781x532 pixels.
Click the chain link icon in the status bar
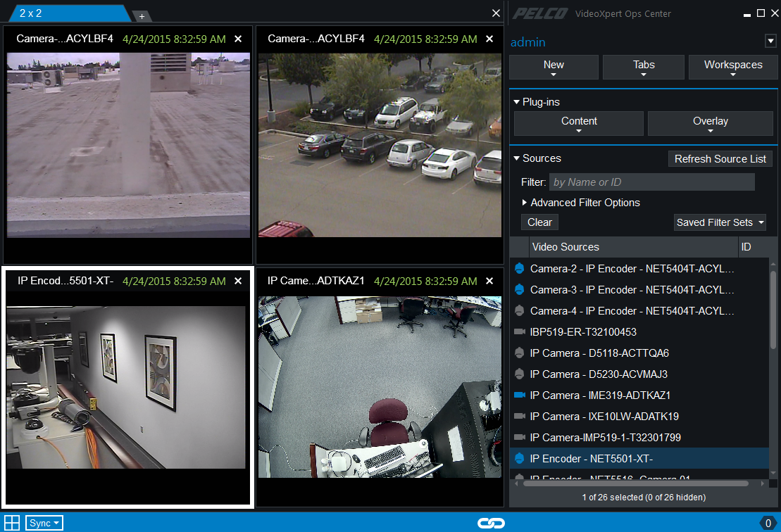click(x=492, y=523)
